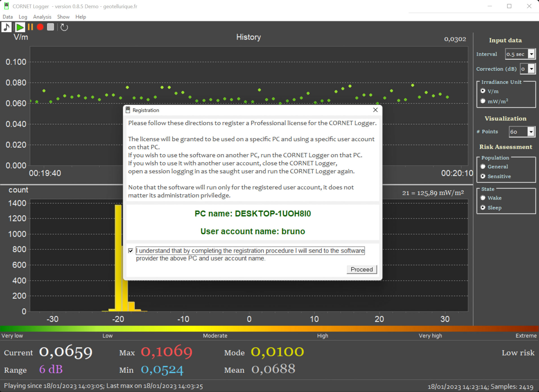This screenshot has width=539, height=392.
Task: Pause logging with the orange pause icon
Action: (30, 27)
